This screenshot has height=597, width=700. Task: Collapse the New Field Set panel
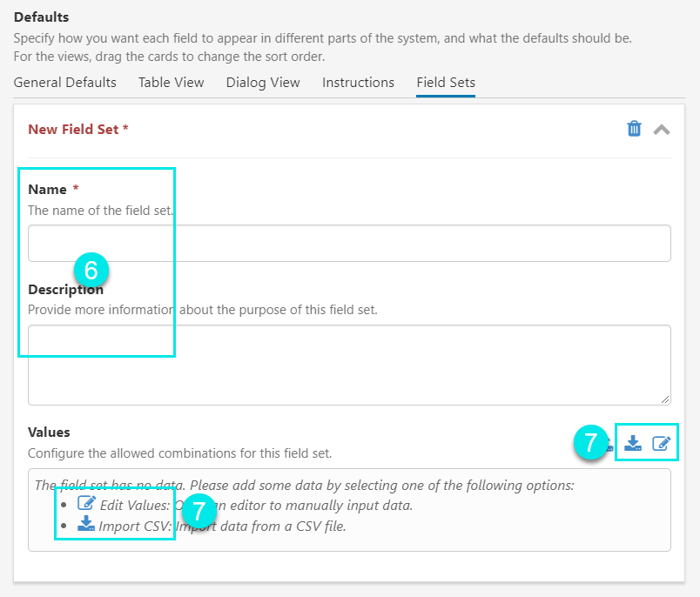tap(662, 130)
